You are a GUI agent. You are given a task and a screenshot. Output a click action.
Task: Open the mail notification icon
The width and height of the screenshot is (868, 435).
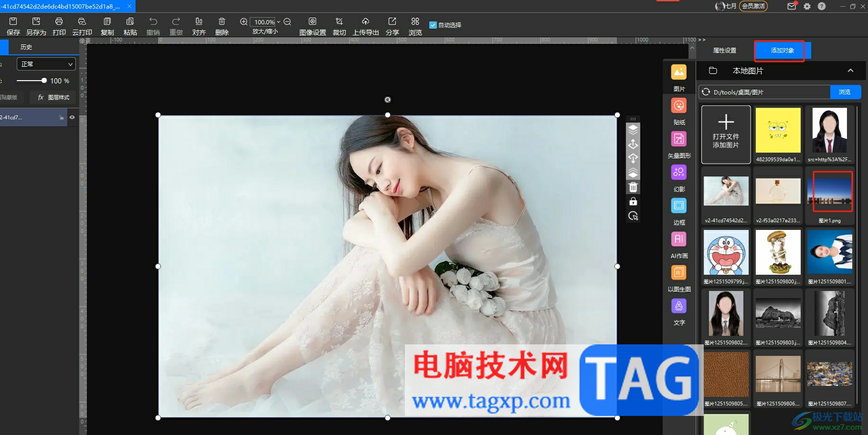pyautogui.click(x=792, y=6)
